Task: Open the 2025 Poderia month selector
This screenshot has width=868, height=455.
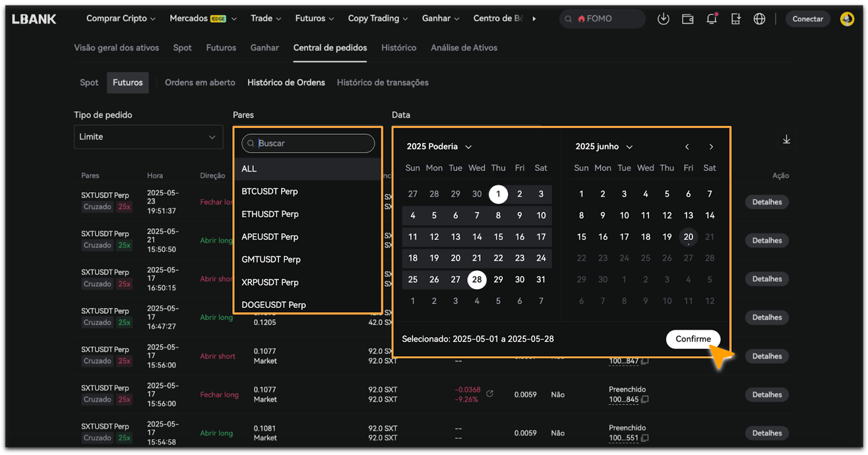Action: 439,147
